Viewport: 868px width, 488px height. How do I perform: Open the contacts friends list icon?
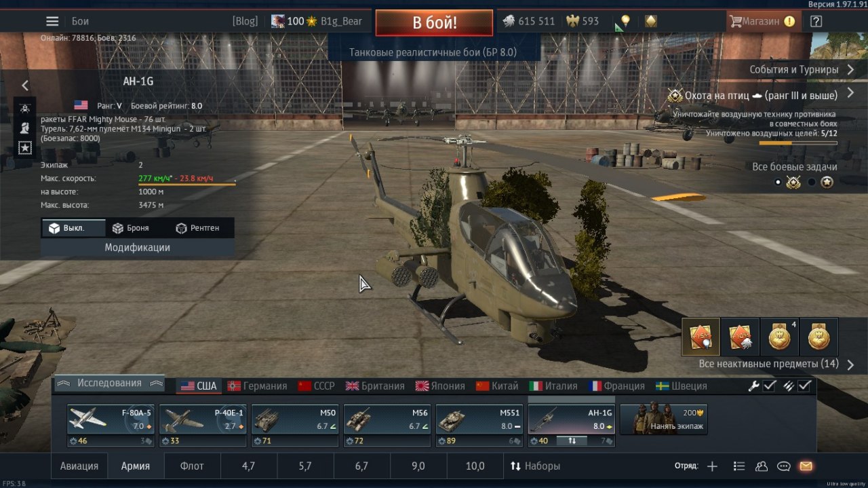(x=761, y=466)
